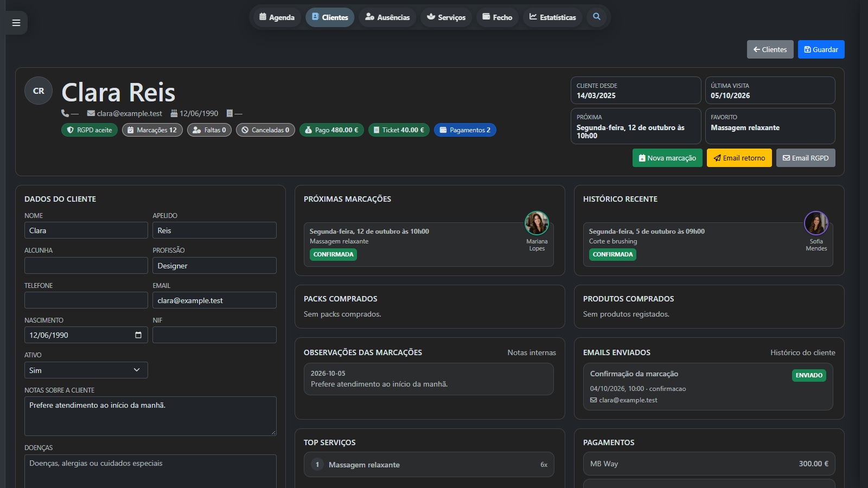Open the Fecho tab

click(x=497, y=17)
